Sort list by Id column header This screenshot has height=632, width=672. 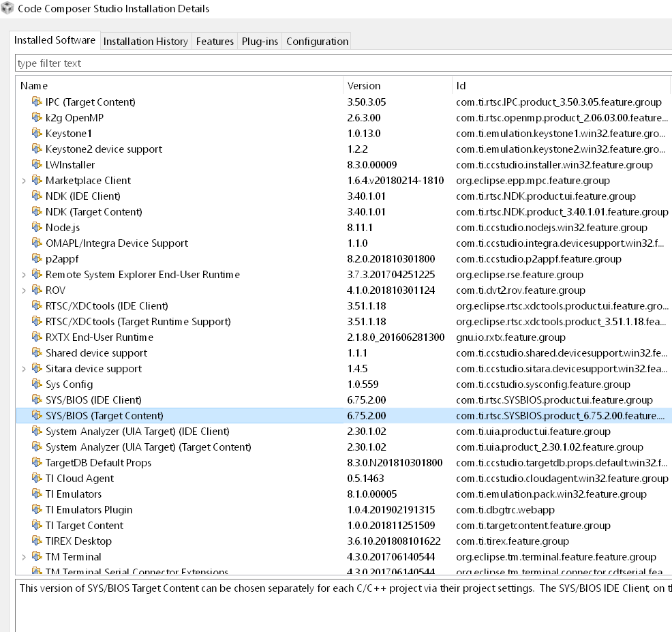click(561, 86)
